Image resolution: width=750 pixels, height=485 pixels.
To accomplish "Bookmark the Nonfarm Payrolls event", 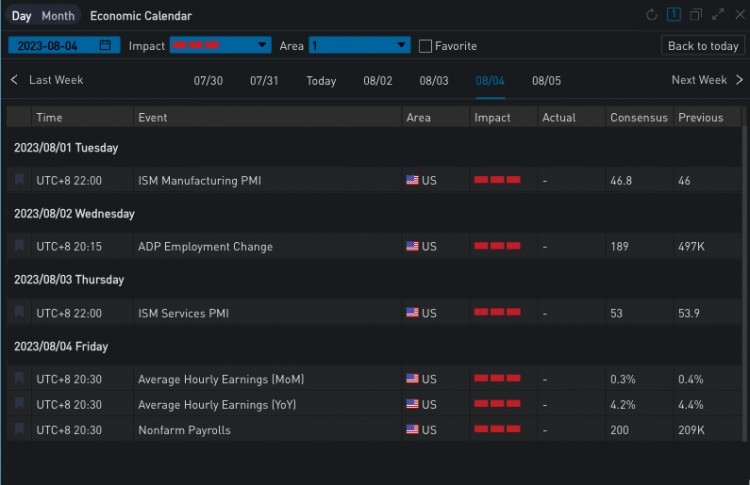I will [19, 430].
